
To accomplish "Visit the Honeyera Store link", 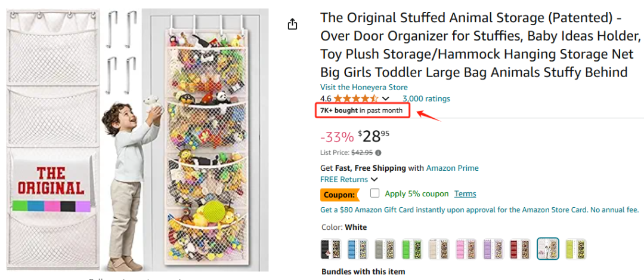I will pyautogui.click(x=364, y=87).
